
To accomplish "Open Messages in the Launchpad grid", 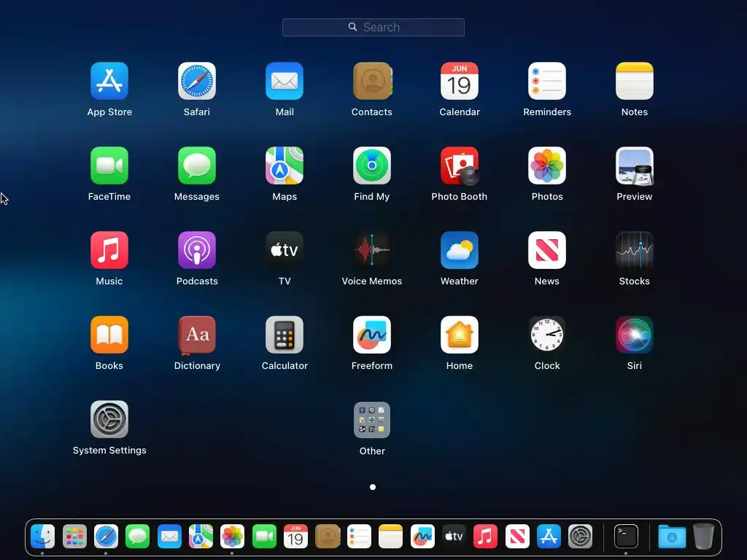I will click(x=197, y=166).
